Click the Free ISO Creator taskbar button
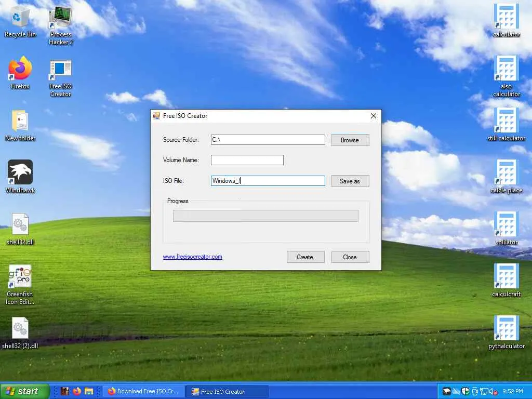532x399 pixels. point(228,391)
